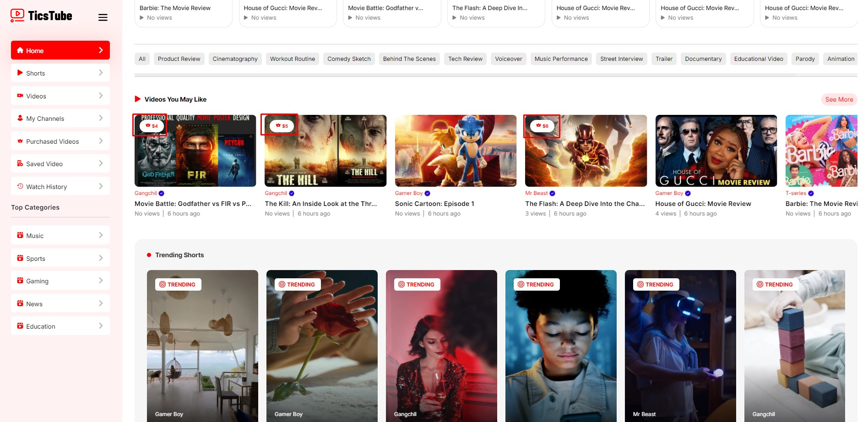The width and height of the screenshot is (868, 422).
Task: Expand the Education category chevron
Action: (101, 326)
